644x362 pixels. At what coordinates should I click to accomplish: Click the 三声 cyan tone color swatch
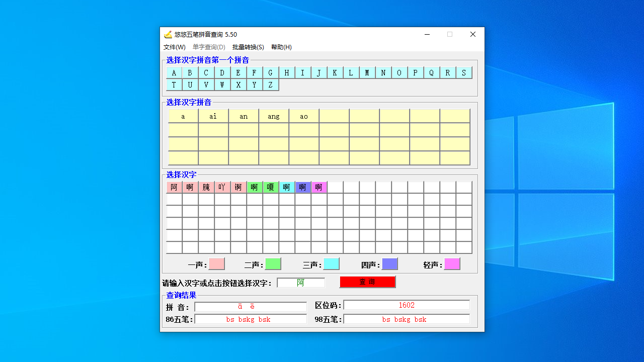coord(332,263)
